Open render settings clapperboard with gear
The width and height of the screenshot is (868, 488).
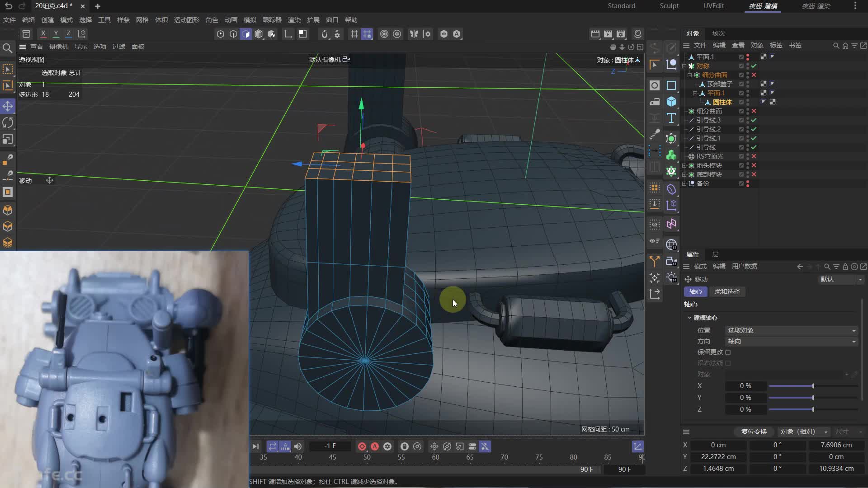pyautogui.click(x=621, y=34)
